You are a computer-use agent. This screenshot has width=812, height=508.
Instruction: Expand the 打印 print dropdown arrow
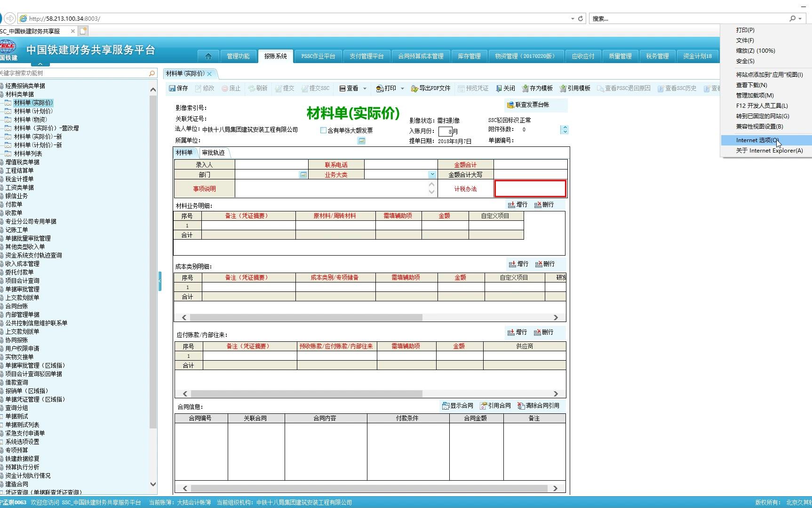402,89
